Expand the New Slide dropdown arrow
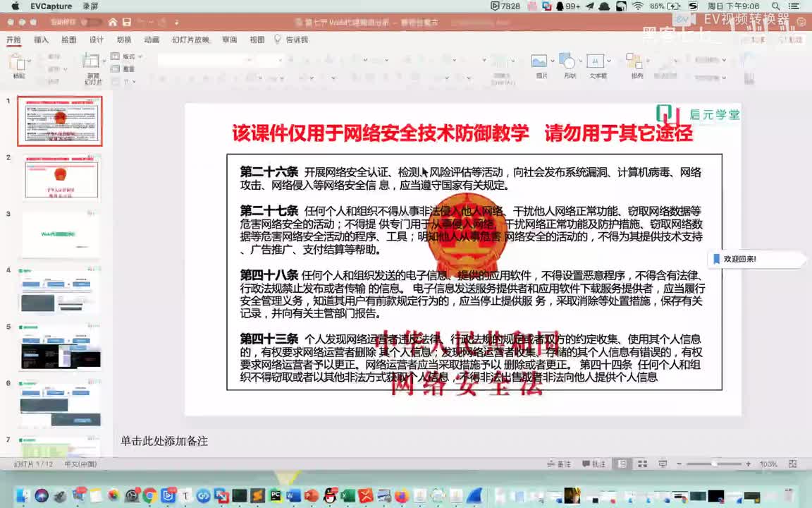 point(104,61)
